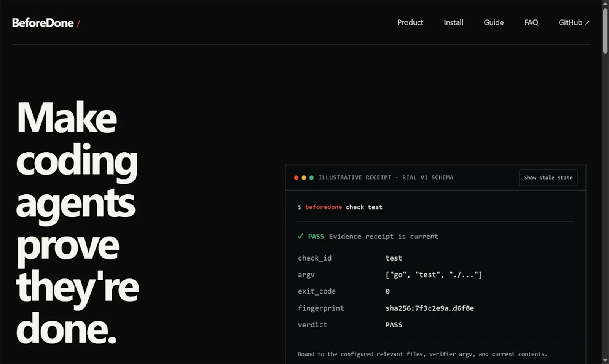Click the verdict label

[312, 325]
